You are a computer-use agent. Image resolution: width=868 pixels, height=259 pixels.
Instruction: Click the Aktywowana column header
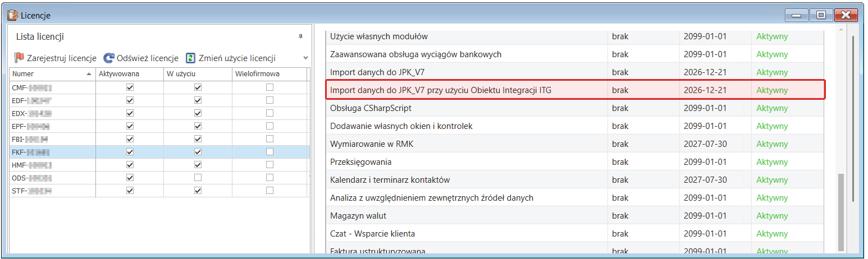click(130, 73)
